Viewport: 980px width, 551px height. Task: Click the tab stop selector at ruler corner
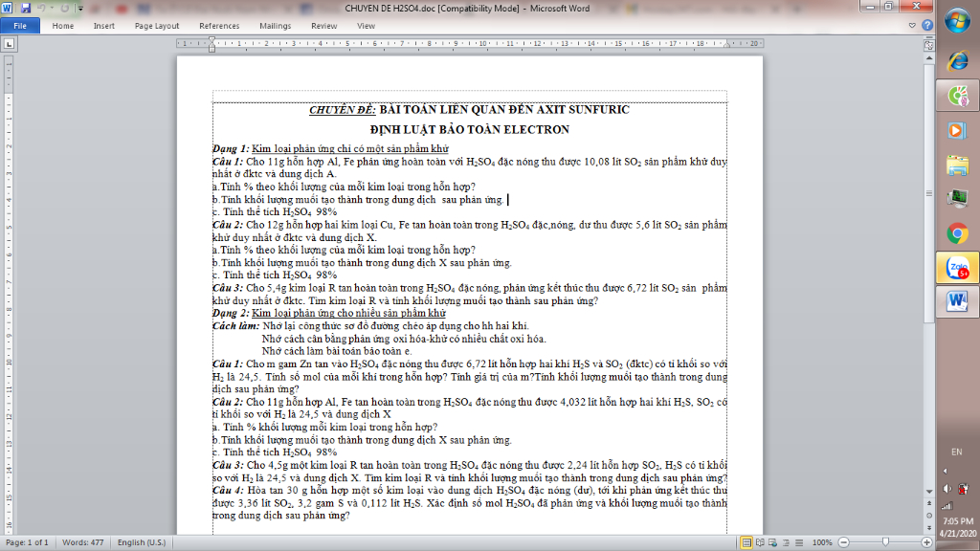coord(9,44)
